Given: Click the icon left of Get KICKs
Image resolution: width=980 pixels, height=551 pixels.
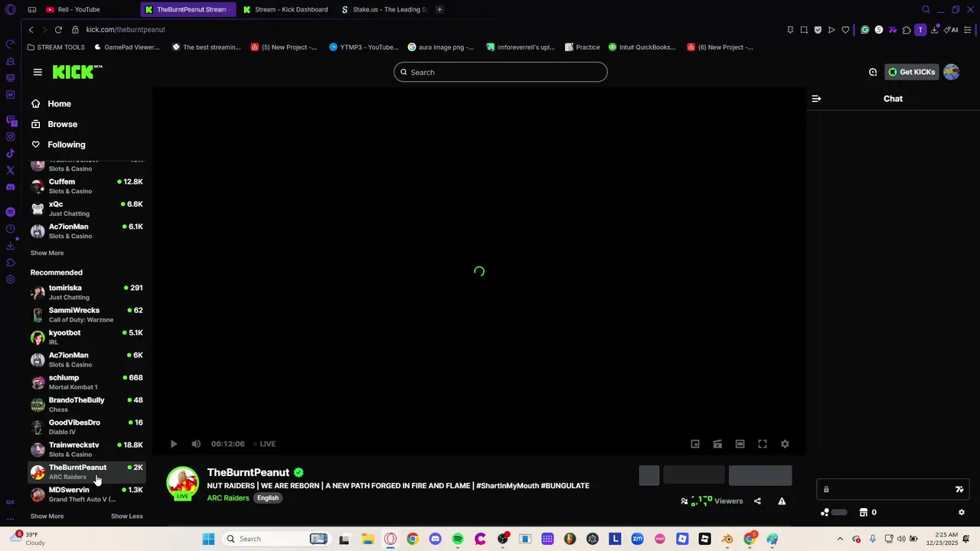Looking at the screenshot, I should pos(873,72).
